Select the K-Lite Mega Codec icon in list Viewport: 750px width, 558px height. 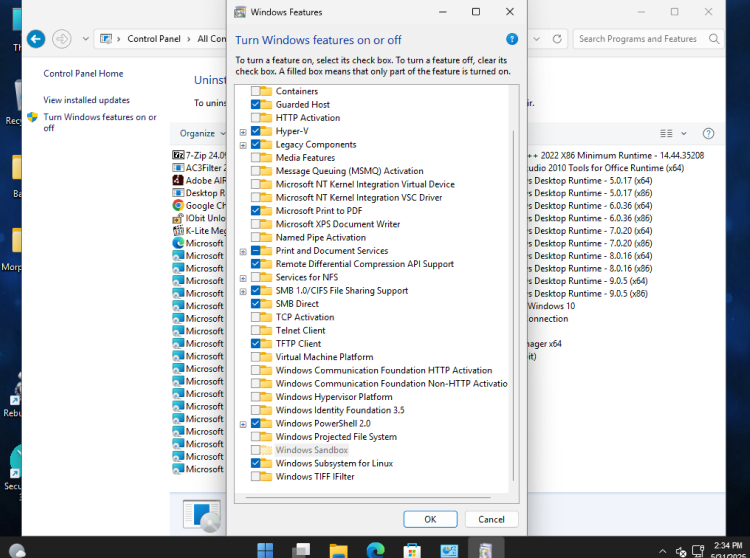click(178, 230)
